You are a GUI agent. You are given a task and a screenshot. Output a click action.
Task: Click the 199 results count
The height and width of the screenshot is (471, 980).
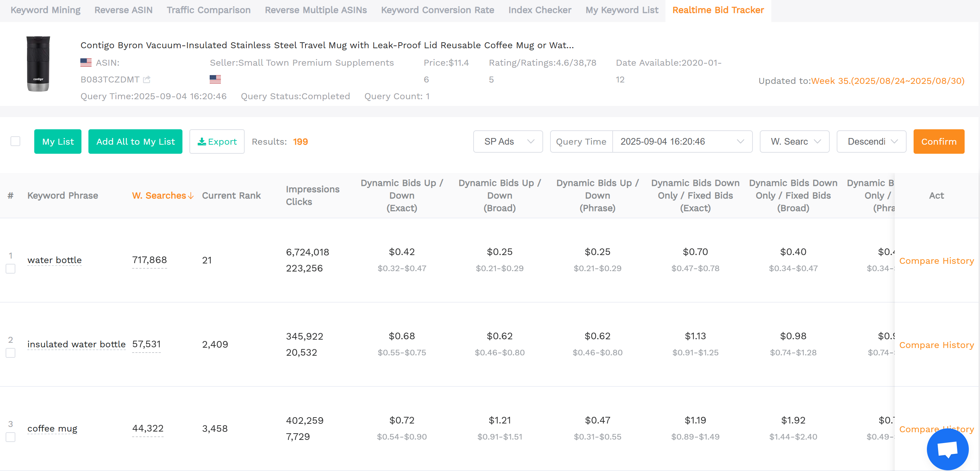[300, 142]
